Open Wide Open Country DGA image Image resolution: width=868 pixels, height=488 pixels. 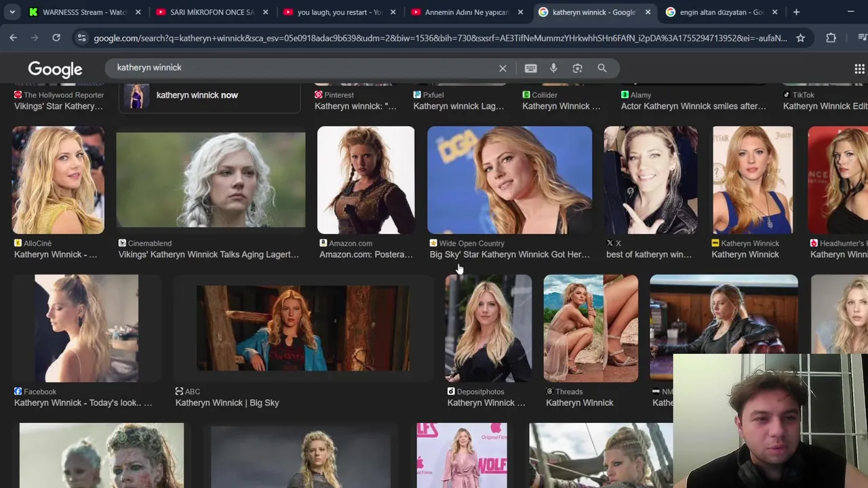tap(509, 180)
